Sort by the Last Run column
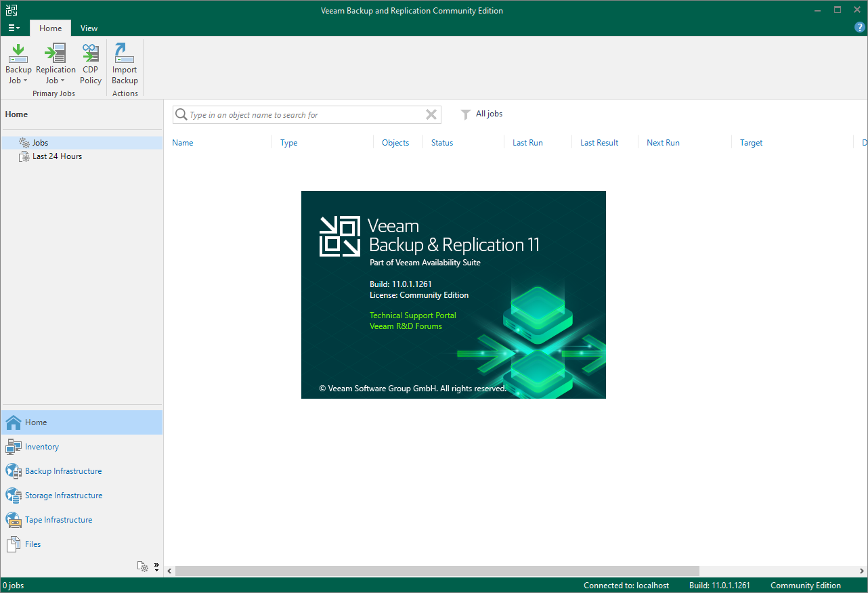The width and height of the screenshot is (868, 593). (x=527, y=143)
